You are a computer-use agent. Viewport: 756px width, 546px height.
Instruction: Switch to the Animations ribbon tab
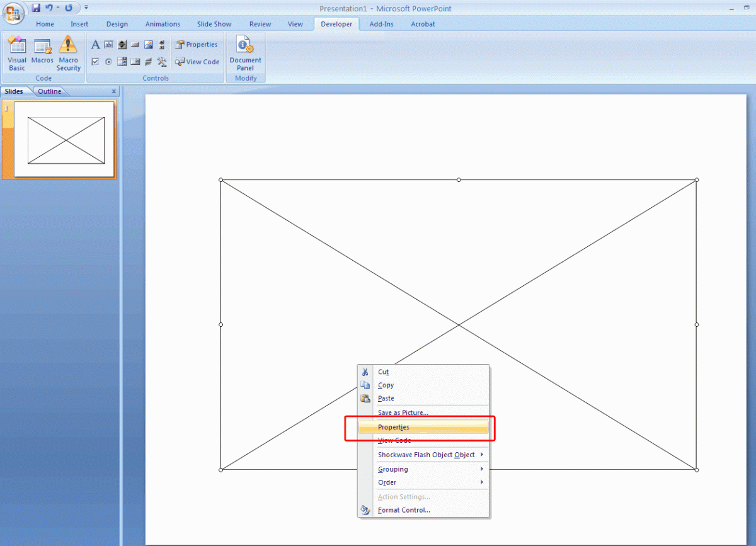coord(163,24)
